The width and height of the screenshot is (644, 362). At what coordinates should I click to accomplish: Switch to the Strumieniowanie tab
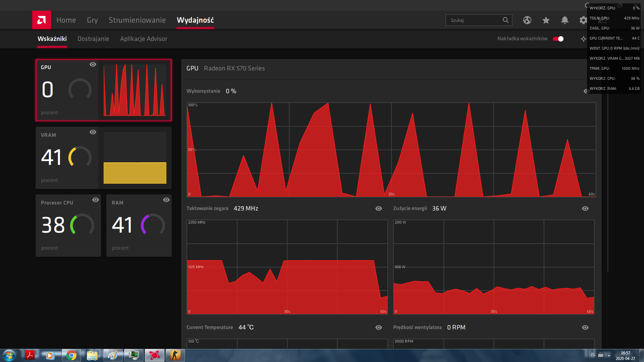[137, 20]
